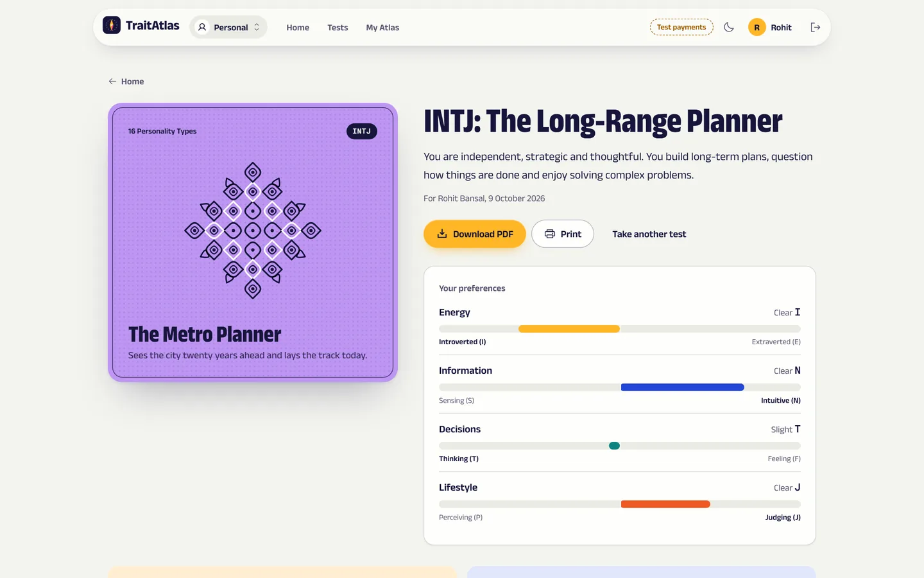Screen dimensions: 924x578
Task: Click the 'The Metro Planner' card title
Action: tap(205, 335)
